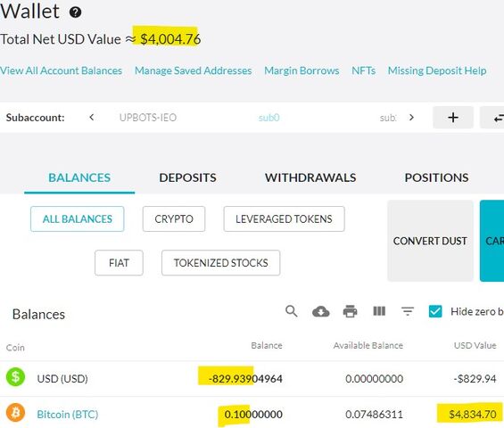The width and height of the screenshot is (504, 428).
Task: Add a new subaccount with plus icon
Action: tap(453, 118)
